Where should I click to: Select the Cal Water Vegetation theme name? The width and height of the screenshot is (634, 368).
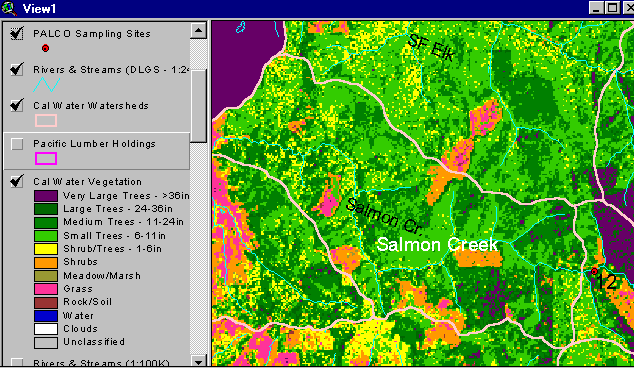[x=87, y=182]
